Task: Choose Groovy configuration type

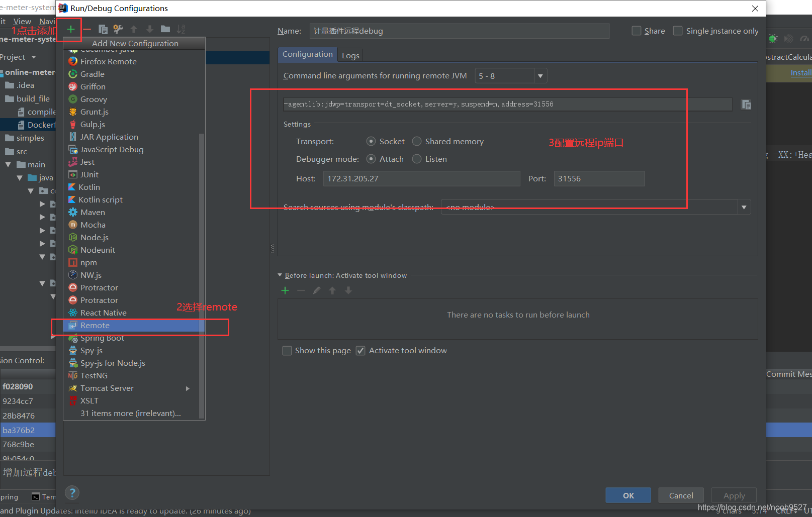Action: [x=132, y=99]
